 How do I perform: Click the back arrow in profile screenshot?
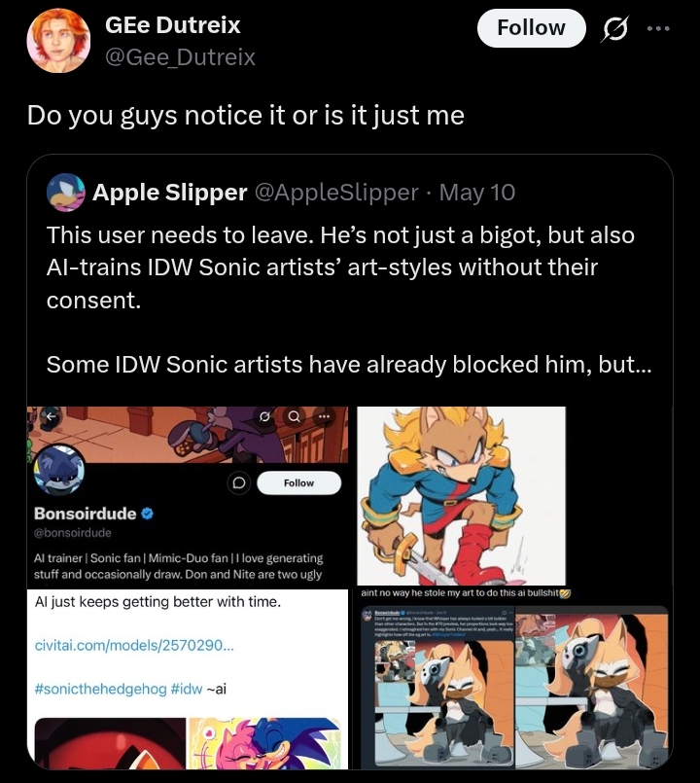coord(51,415)
